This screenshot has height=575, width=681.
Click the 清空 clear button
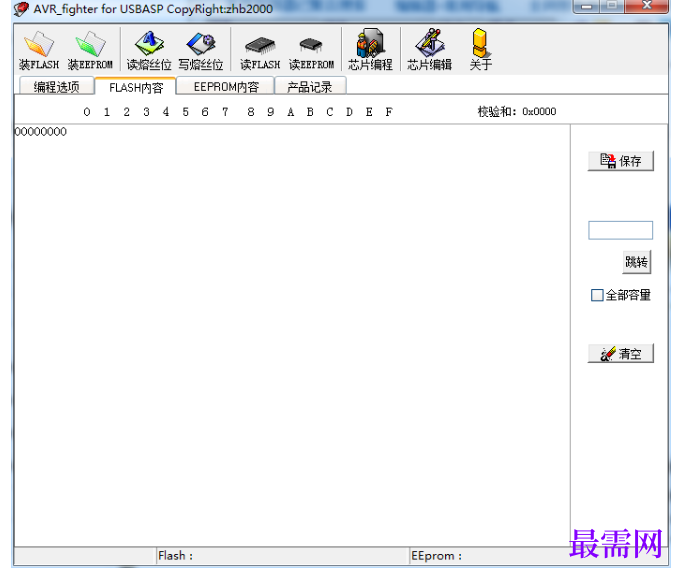pos(621,354)
